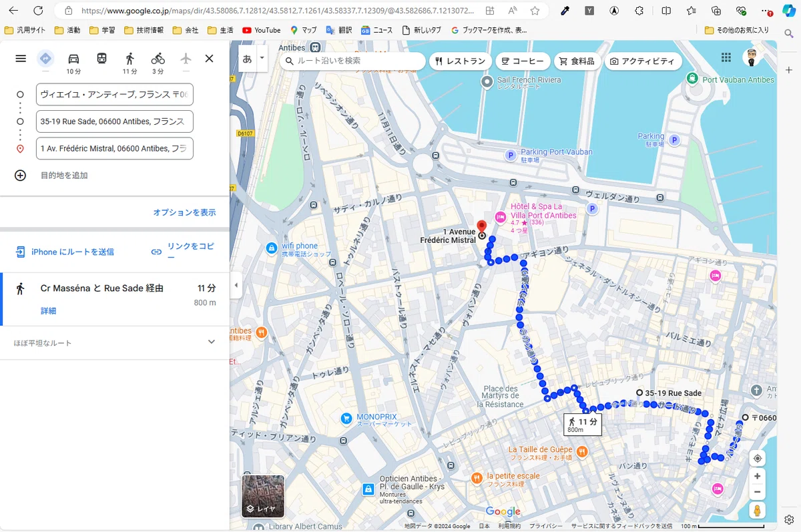Show route options via オプションを表示
Screen dimensions: 801x532
click(184, 212)
